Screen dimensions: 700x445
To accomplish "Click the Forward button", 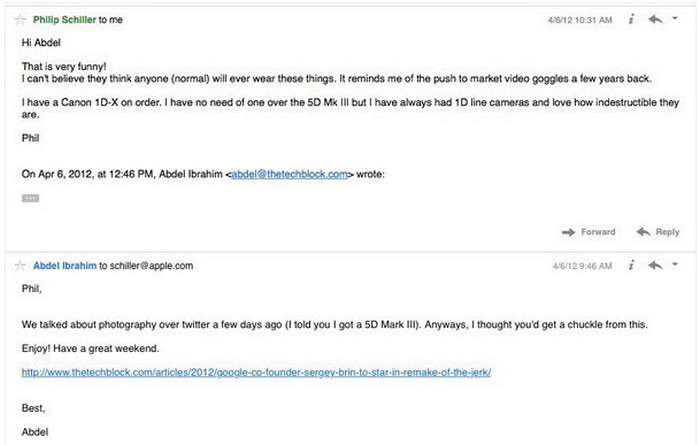I will pos(598,232).
